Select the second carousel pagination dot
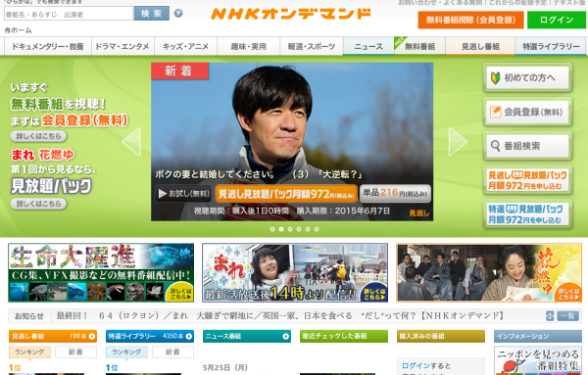588x375 pixels. pos(281,229)
